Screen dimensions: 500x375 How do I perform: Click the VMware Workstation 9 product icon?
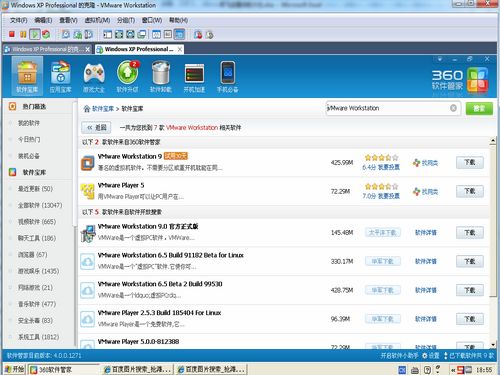pos(88,163)
